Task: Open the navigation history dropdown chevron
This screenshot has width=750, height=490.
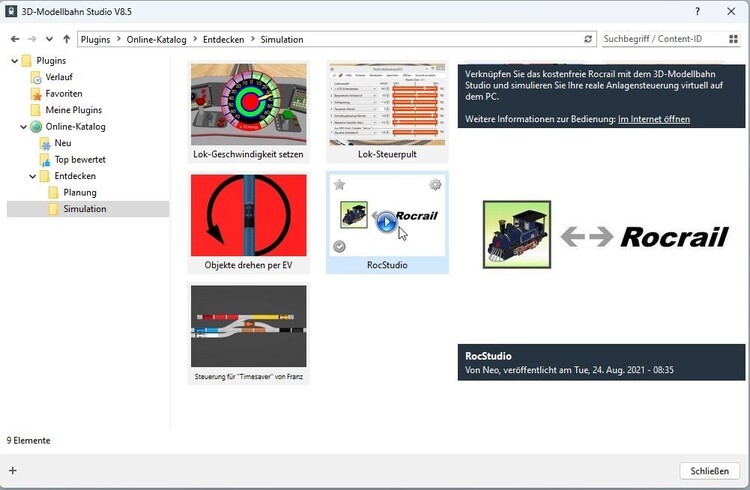Action: pos(49,39)
